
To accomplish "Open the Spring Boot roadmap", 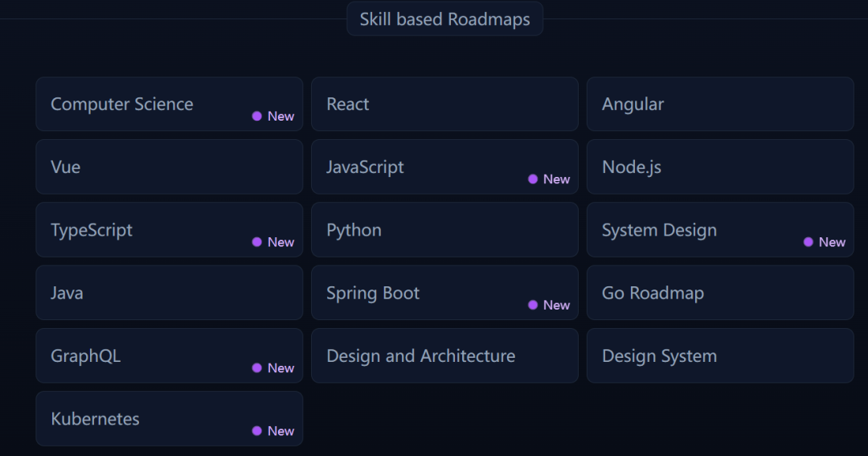I will point(444,293).
